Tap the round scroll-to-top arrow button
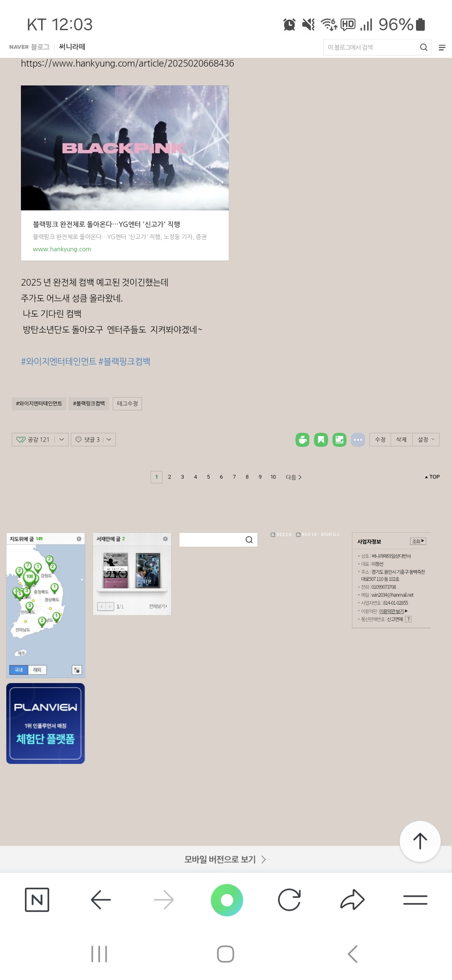Viewport: 452px width, 980px height. 420,841
